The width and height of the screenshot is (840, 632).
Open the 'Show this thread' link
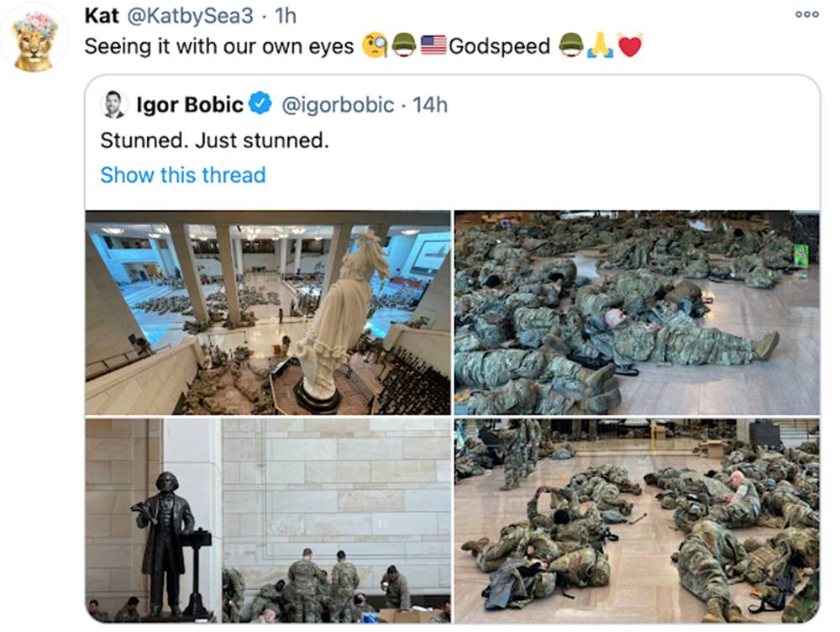pyautogui.click(x=182, y=176)
